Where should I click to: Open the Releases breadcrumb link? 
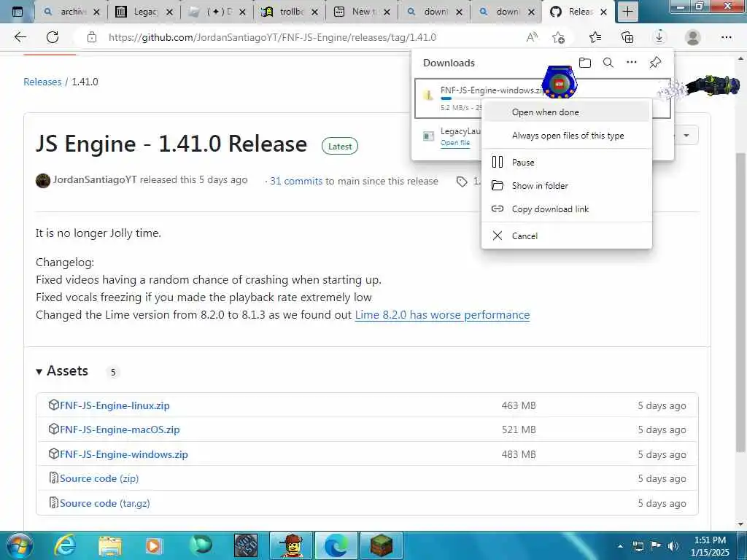(42, 82)
